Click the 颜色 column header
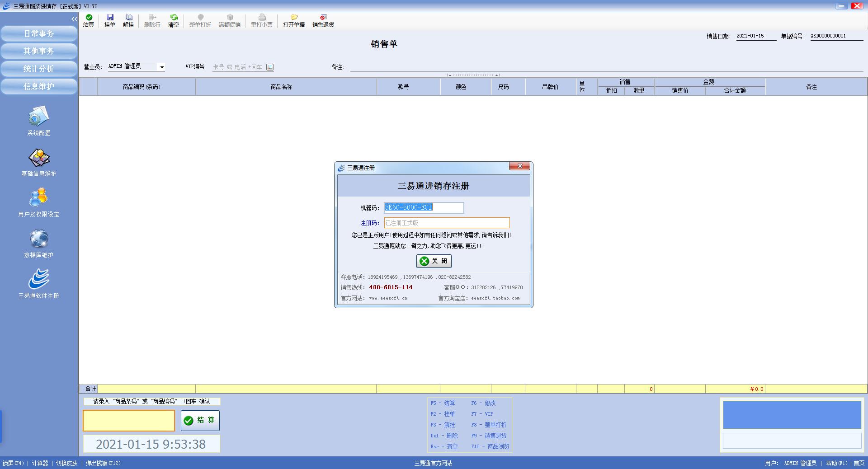 pyautogui.click(x=466, y=87)
